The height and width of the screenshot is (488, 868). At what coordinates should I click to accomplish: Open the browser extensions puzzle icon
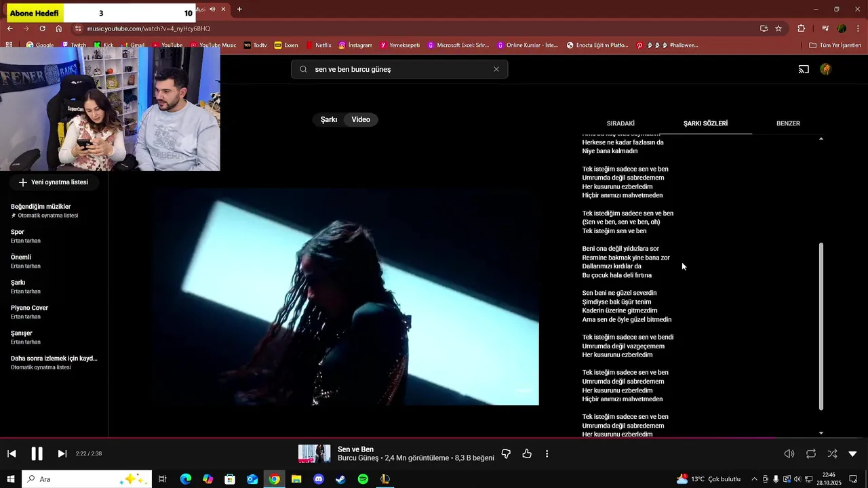click(x=802, y=28)
